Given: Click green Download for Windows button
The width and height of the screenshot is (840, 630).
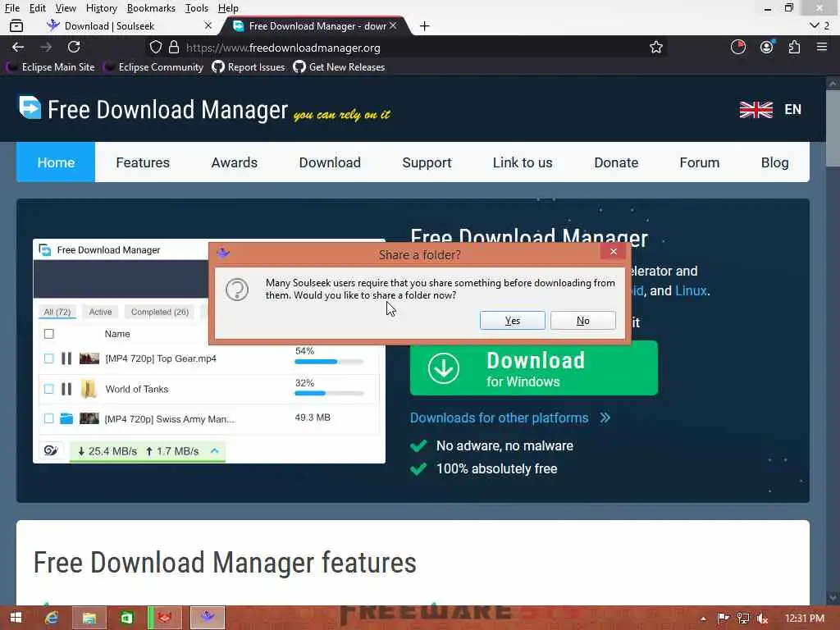Looking at the screenshot, I should tap(533, 368).
